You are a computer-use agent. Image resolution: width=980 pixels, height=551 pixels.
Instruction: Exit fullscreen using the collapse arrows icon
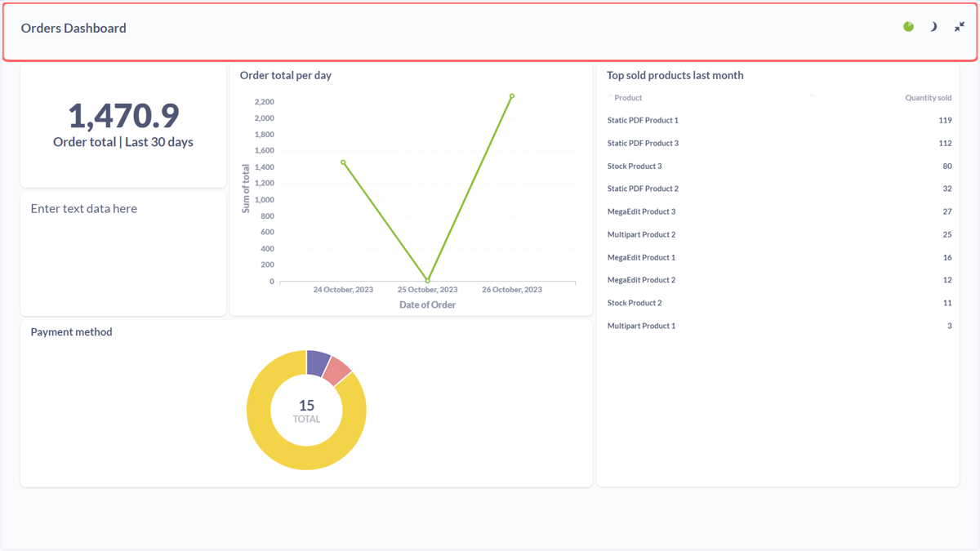pos(960,27)
